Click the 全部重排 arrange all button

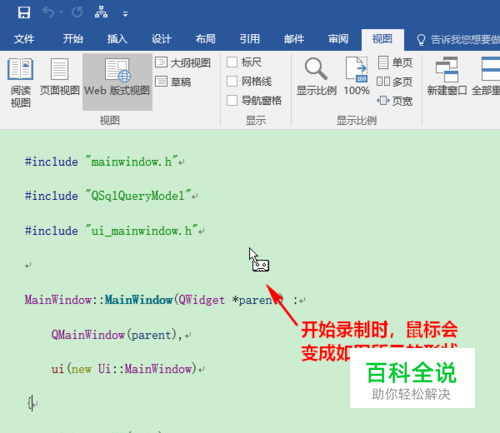coord(487,77)
